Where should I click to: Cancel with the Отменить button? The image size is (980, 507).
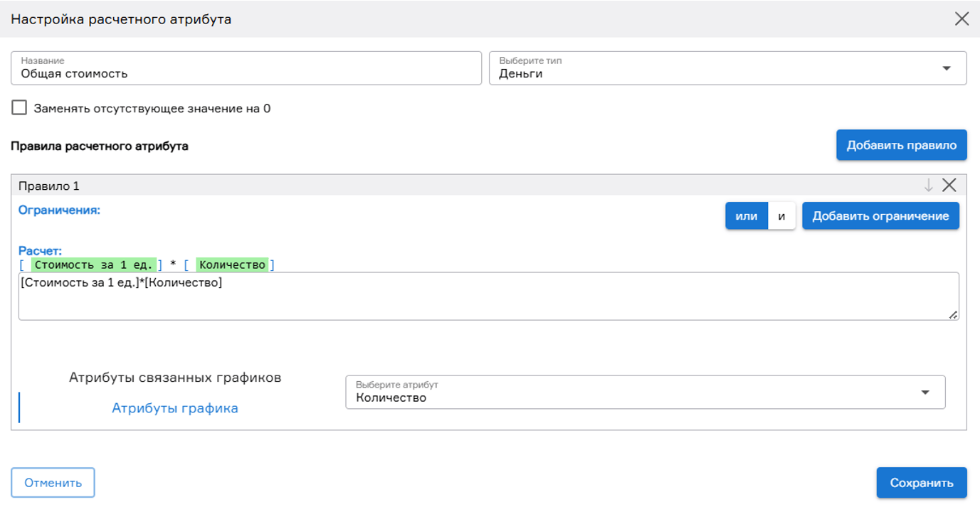tap(53, 483)
